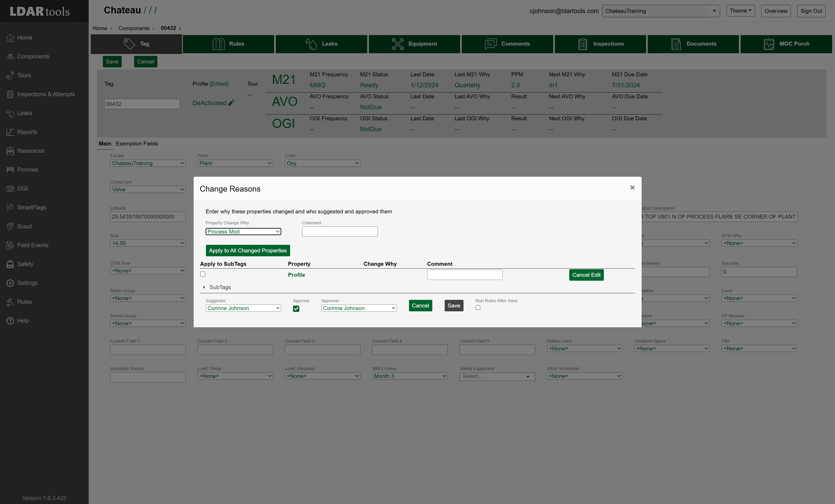Open the Suggester dropdown

(243, 308)
